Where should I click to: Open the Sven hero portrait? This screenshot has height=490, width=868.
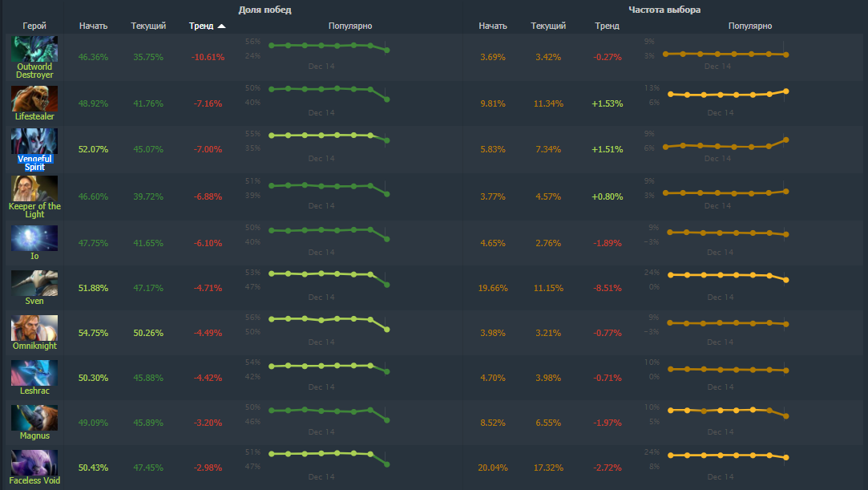click(x=34, y=283)
